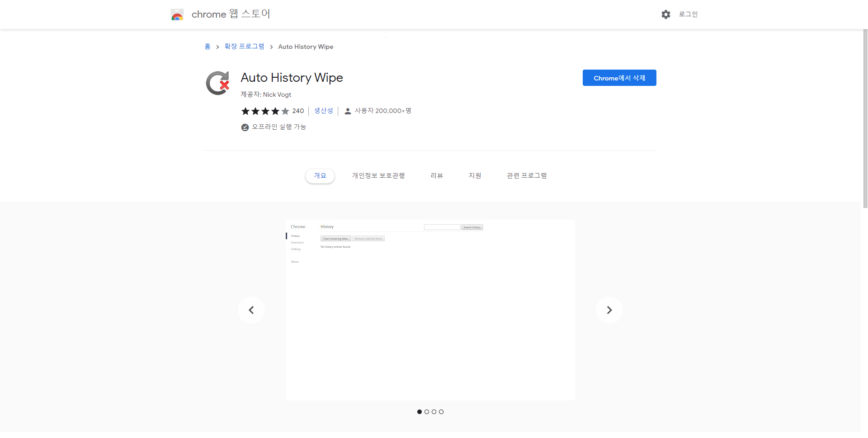The width and height of the screenshot is (868, 438).
Task: Click the Chrome Web Store rainbow logo
Action: (177, 14)
